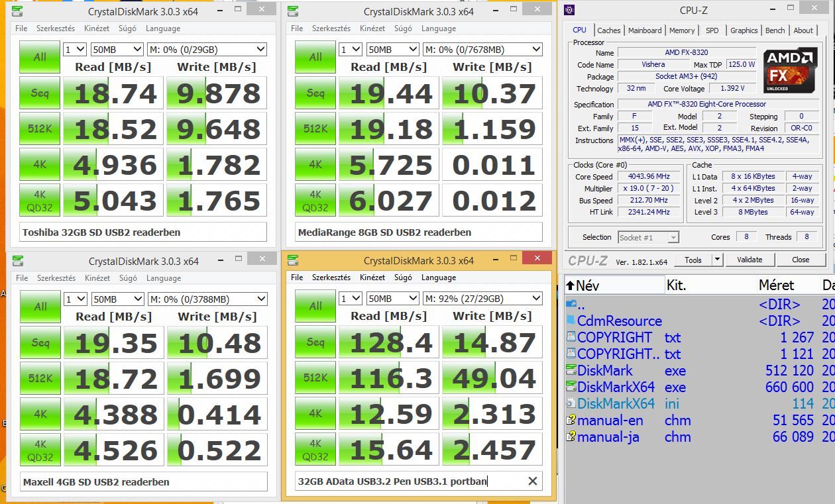The image size is (835, 504).
Task: Open Szerkesztés menu in MediaRange window
Action: (x=331, y=28)
